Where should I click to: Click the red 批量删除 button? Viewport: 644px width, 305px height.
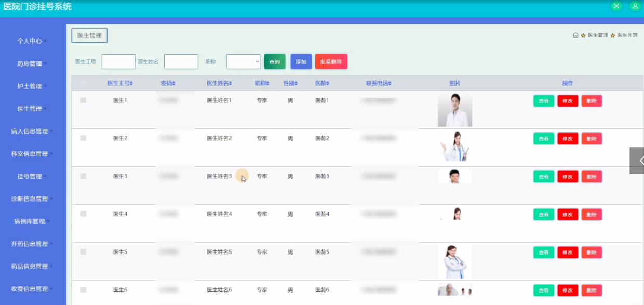pyautogui.click(x=331, y=61)
